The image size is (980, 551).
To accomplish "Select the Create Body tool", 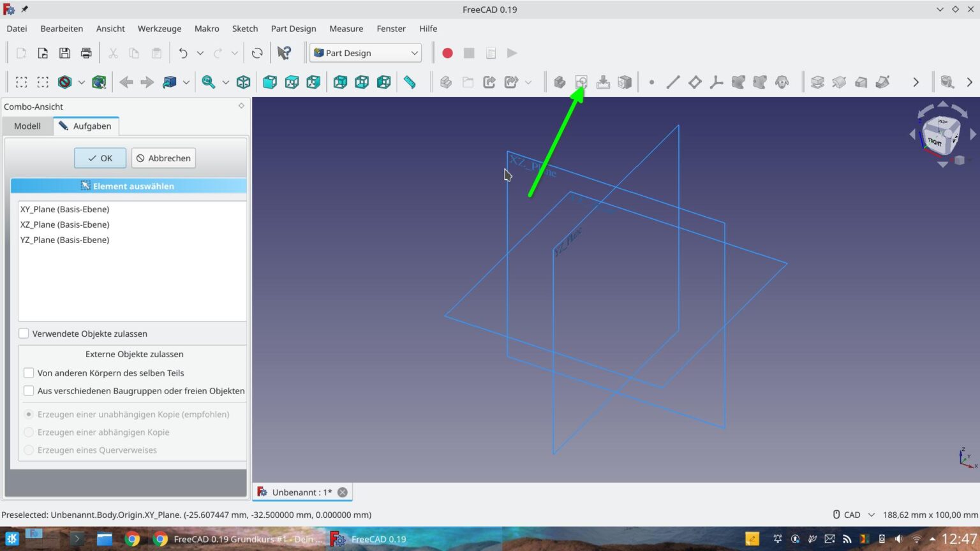I will (x=560, y=82).
